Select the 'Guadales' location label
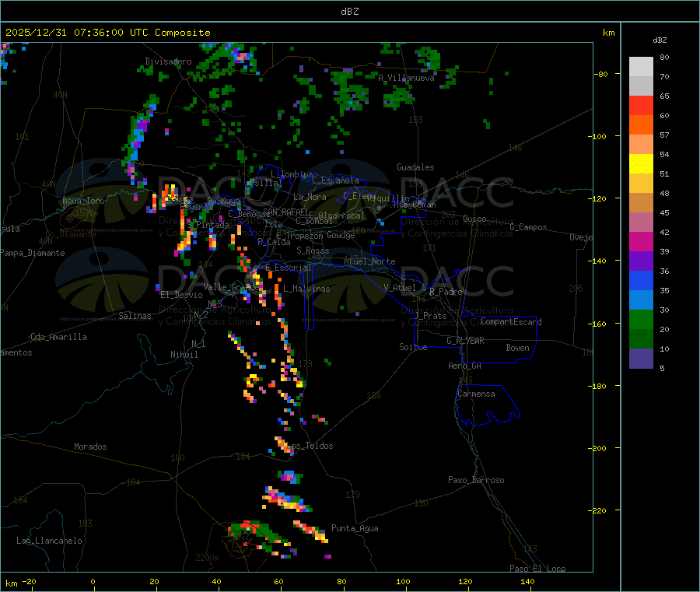This screenshot has width=700, height=592. click(415, 167)
